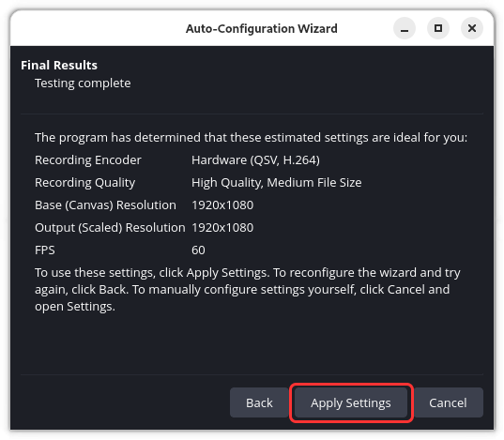Select the Recording Quality label
This screenshot has height=440, width=504.
coord(84,183)
